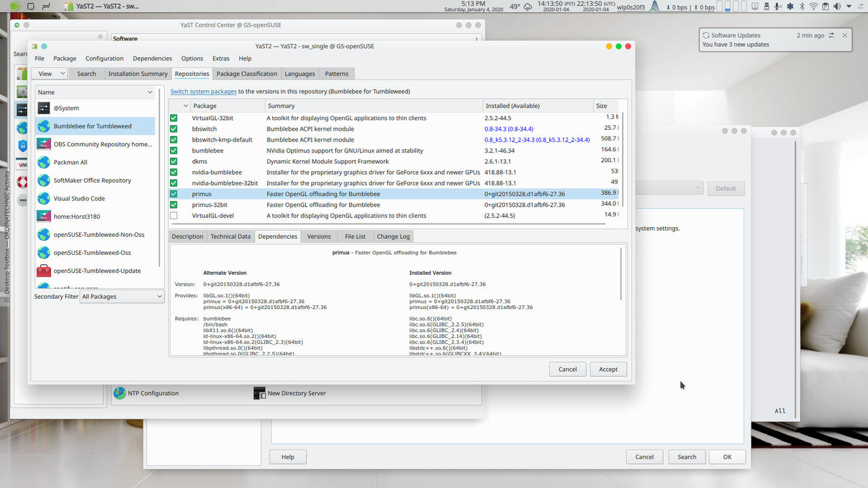Screen dimensions: 868x488
Task: Toggle bbswitch-kmp-default package checkbox
Action: tap(174, 140)
